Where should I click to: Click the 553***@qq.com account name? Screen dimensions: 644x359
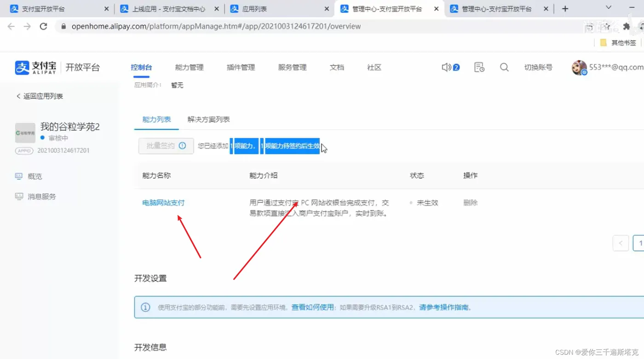(616, 67)
